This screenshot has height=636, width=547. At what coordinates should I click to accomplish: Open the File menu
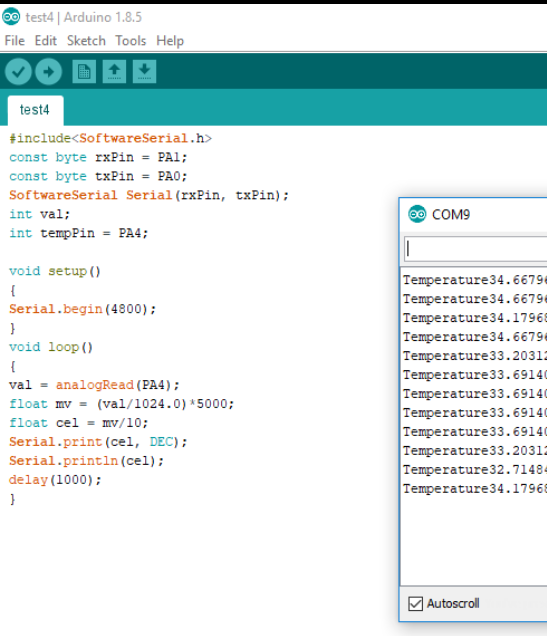click(x=15, y=41)
